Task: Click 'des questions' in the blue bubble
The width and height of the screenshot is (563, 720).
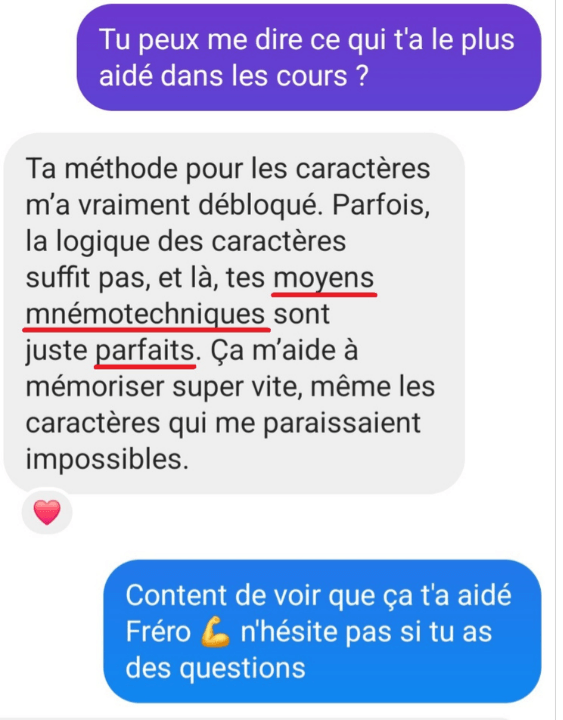Action: pyautogui.click(x=215, y=668)
